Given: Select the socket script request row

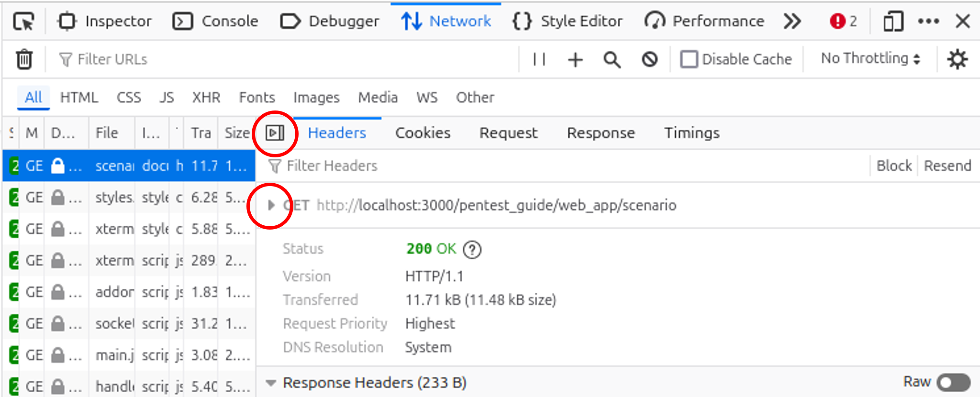Looking at the screenshot, I should (x=129, y=324).
